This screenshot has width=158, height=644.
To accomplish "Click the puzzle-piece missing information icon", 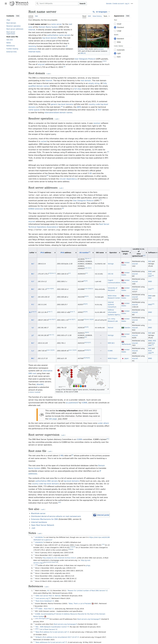I will pyautogui.click(x=41, y=415).
